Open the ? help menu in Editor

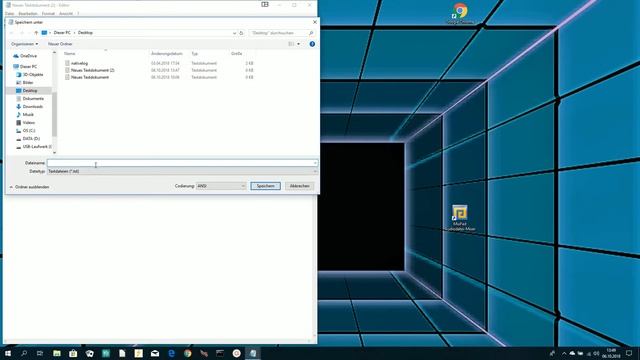(78, 14)
